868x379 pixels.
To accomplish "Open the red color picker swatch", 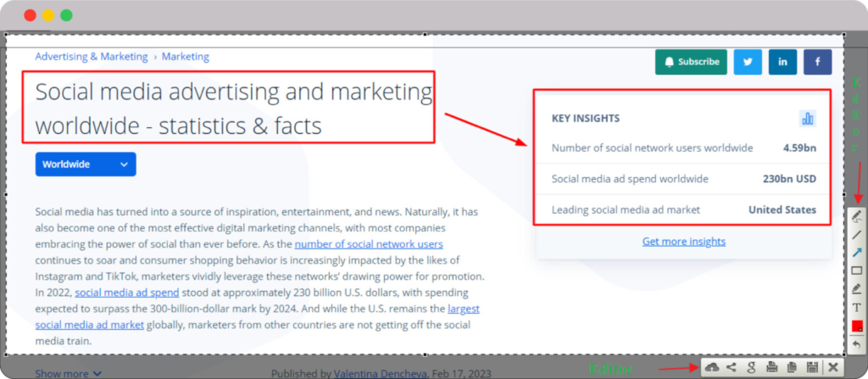I will (856, 326).
